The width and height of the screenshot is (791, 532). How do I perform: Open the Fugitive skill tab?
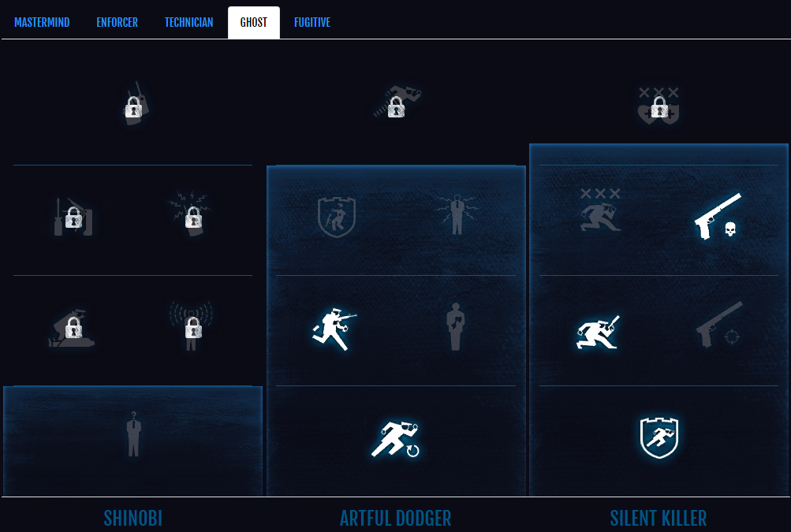(x=312, y=22)
